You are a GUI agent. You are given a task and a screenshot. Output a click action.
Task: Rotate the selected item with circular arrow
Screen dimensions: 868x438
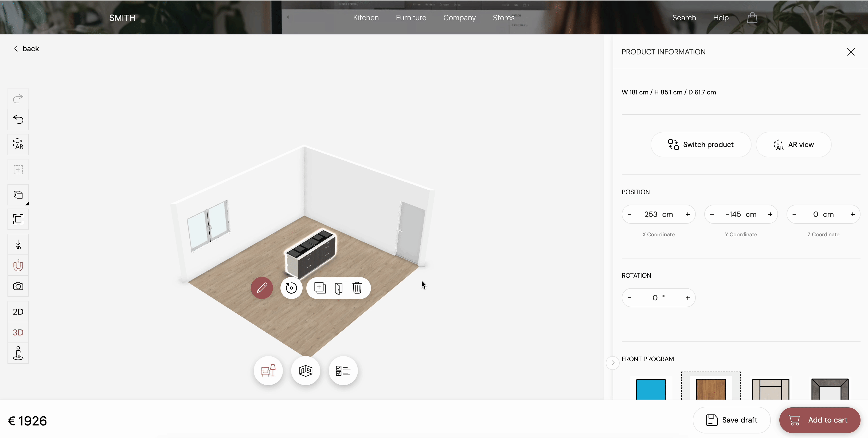coord(291,288)
